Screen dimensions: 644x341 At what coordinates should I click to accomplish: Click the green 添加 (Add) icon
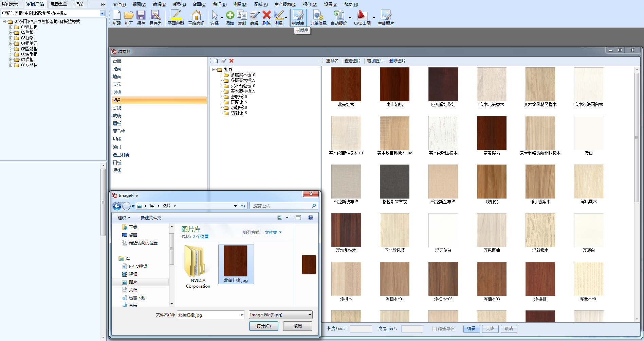coord(230,18)
